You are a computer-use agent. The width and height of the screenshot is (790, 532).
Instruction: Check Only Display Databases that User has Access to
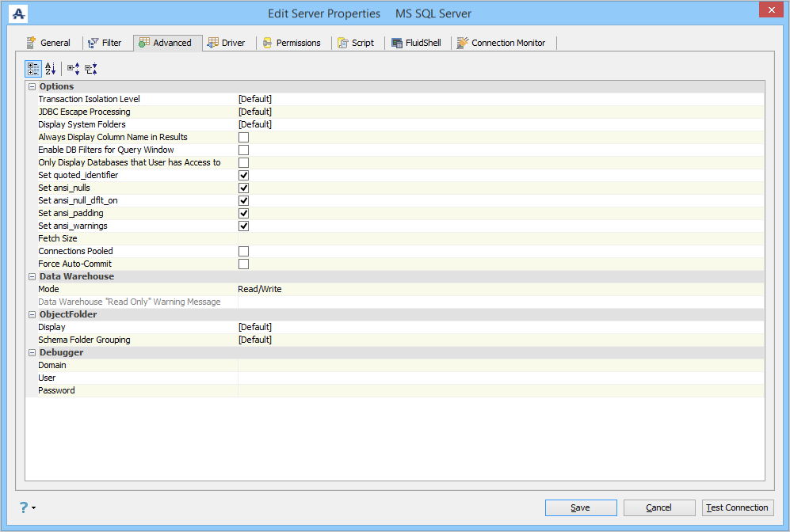coord(243,162)
